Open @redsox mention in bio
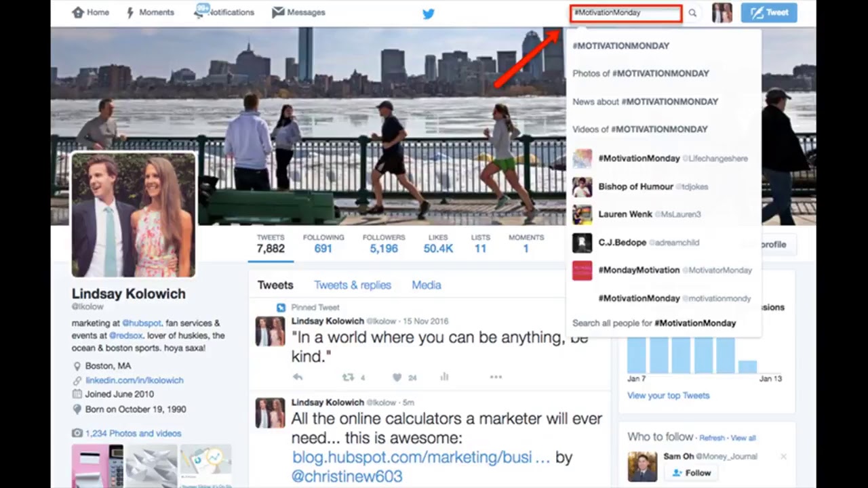868x488 pixels. coord(125,335)
